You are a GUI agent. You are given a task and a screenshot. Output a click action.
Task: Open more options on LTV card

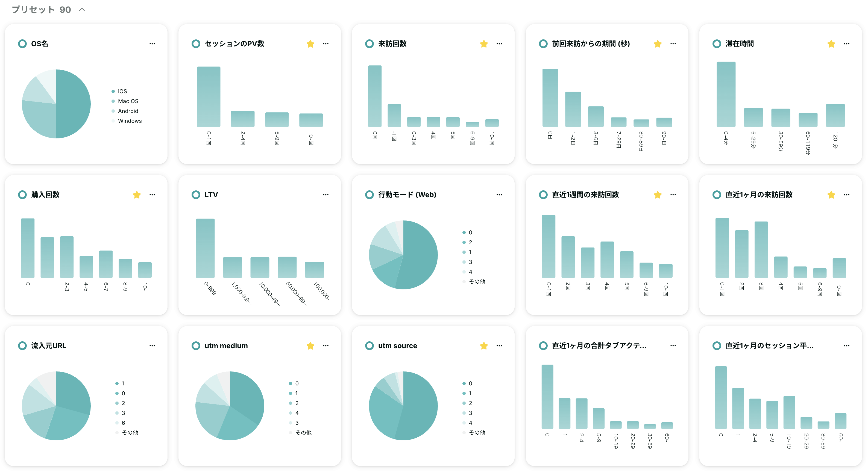(x=325, y=195)
